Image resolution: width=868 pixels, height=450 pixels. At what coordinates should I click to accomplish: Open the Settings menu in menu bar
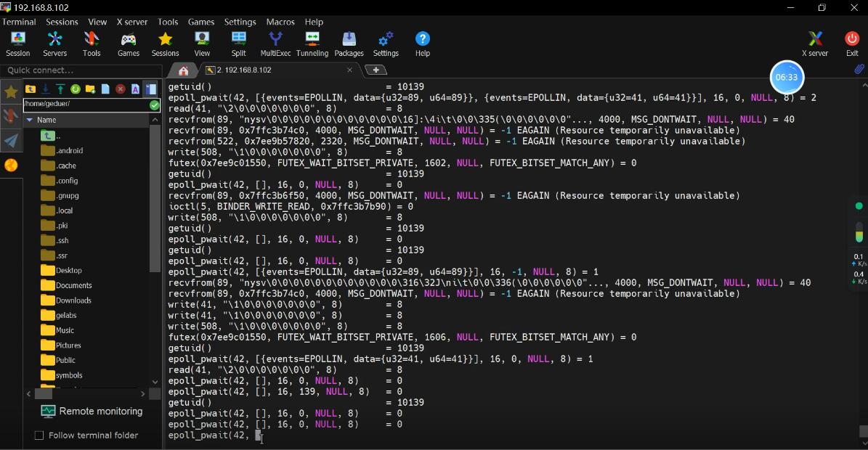point(240,22)
